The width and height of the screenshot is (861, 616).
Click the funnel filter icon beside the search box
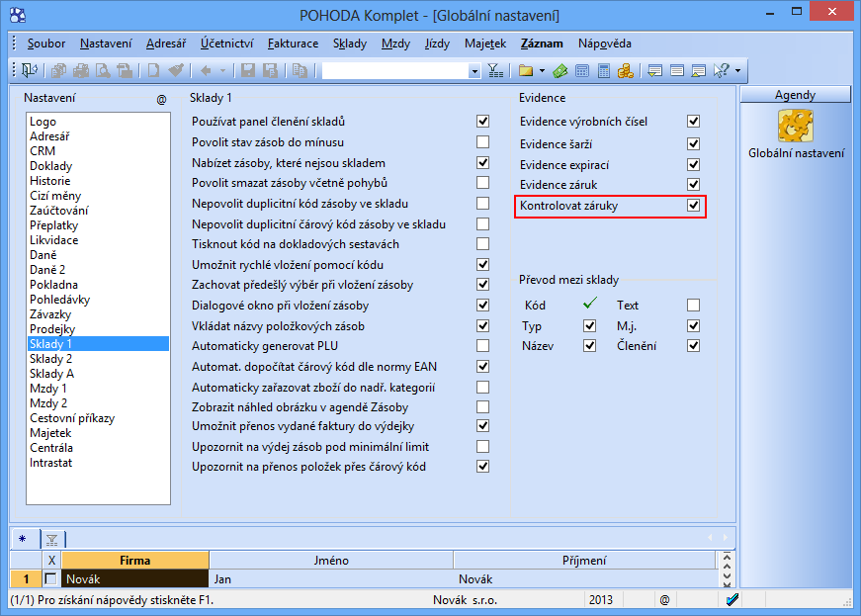(x=495, y=70)
